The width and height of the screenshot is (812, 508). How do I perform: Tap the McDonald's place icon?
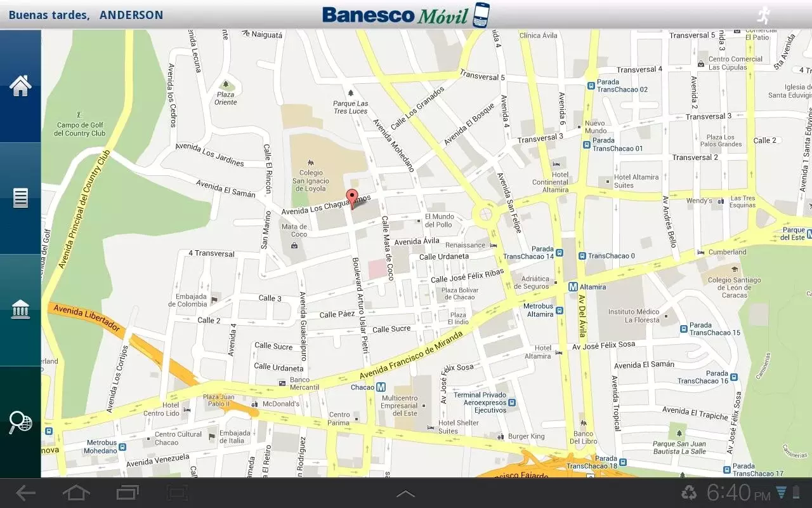(x=254, y=404)
